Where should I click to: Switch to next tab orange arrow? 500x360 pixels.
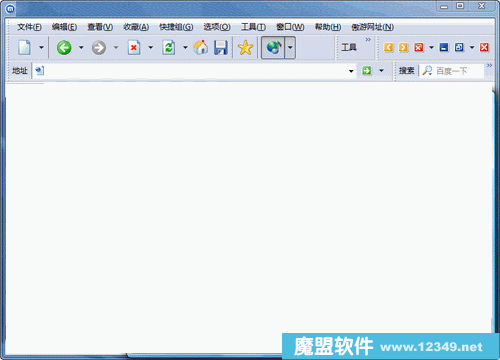coord(403,47)
